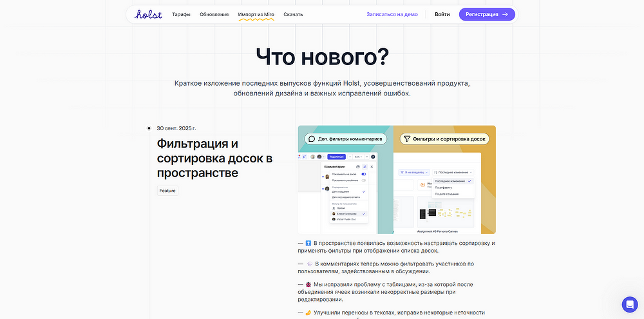
Task: Click the filter funnel icon in banner
Action: point(406,139)
